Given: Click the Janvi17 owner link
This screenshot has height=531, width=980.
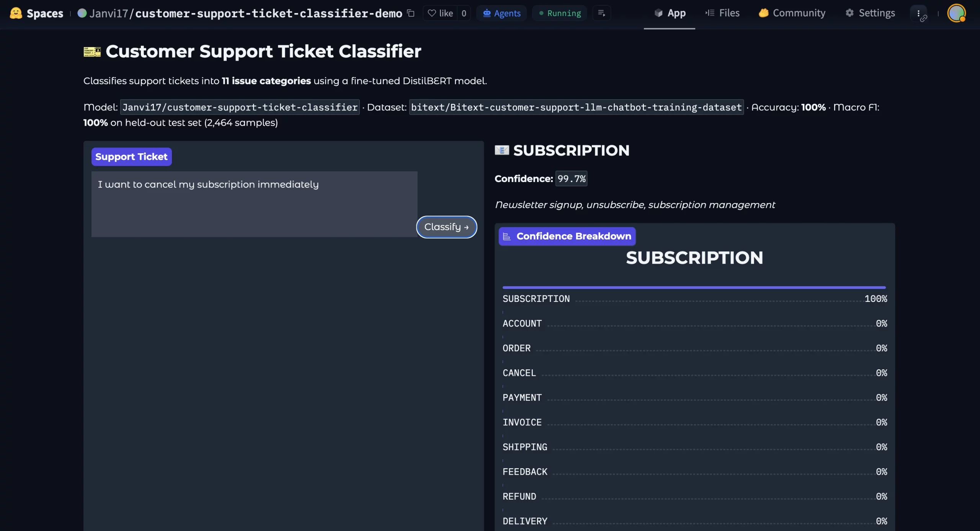Looking at the screenshot, I should tap(109, 13).
